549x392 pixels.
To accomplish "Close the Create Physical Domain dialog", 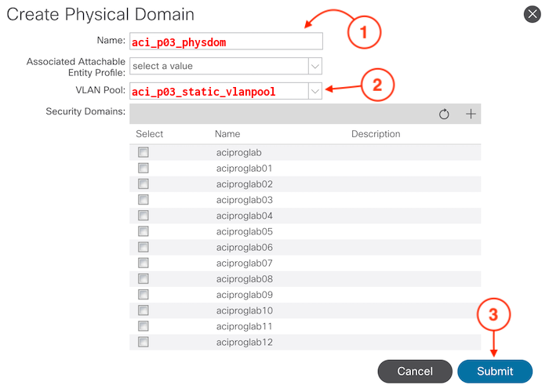I will coord(531,13).
